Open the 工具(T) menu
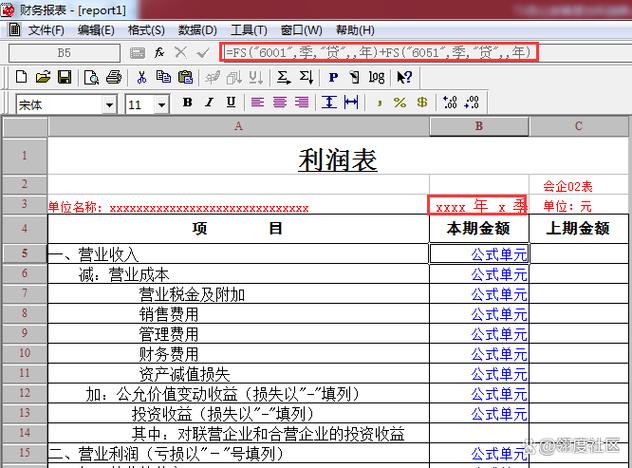This screenshot has width=632, height=468. pos(249,30)
